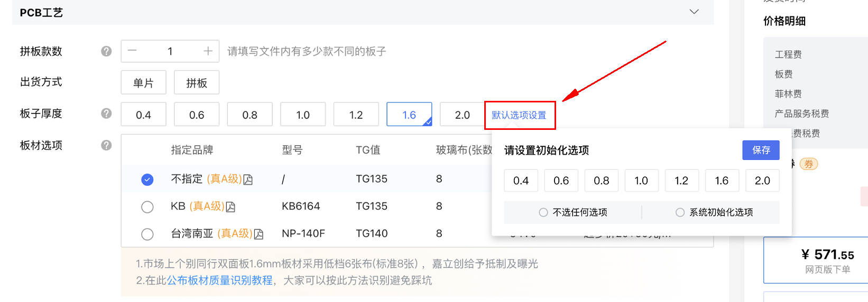Click help icon next to 板子厚度
Screen dimensions: 868x302
(x=106, y=114)
